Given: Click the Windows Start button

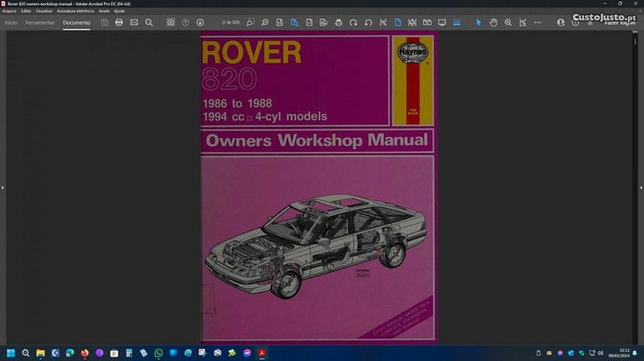Looking at the screenshot, I should click(11, 352).
